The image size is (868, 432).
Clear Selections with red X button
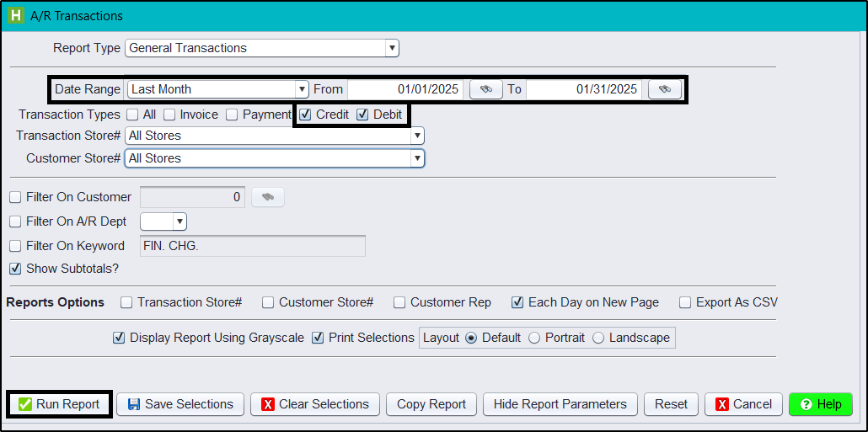point(314,404)
